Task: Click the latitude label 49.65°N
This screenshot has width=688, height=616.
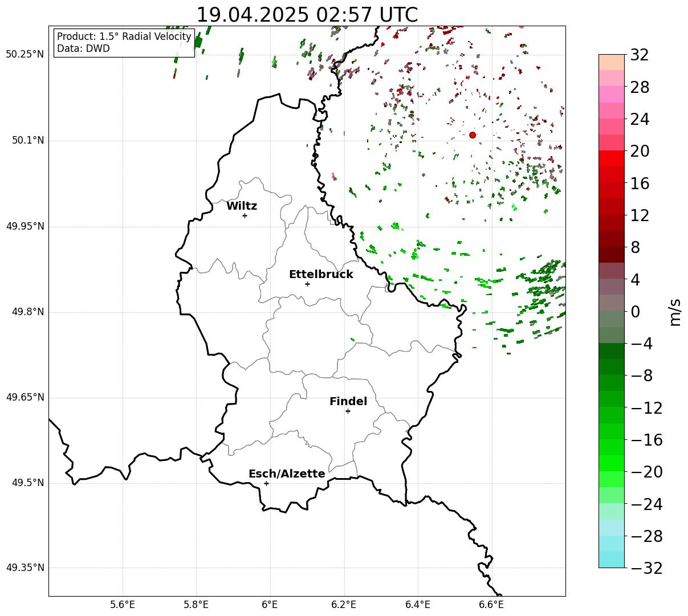Action: pos(25,397)
